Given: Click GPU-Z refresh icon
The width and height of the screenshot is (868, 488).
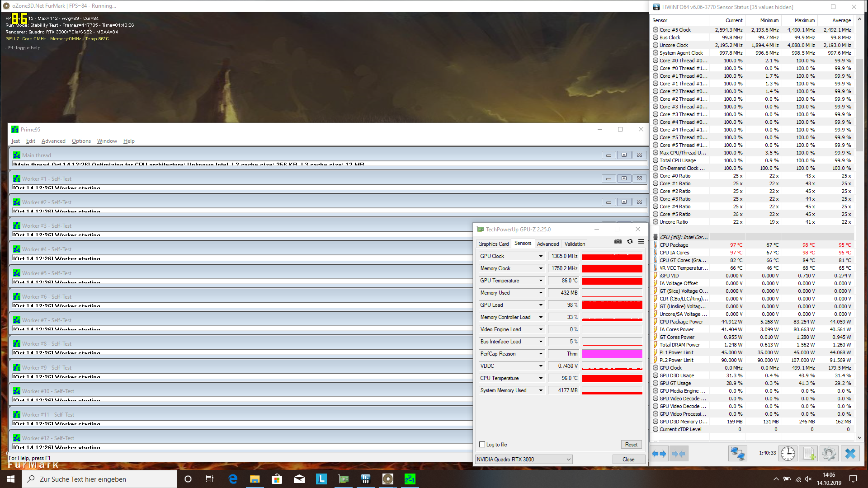Looking at the screenshot, I should tap(630, 242).
